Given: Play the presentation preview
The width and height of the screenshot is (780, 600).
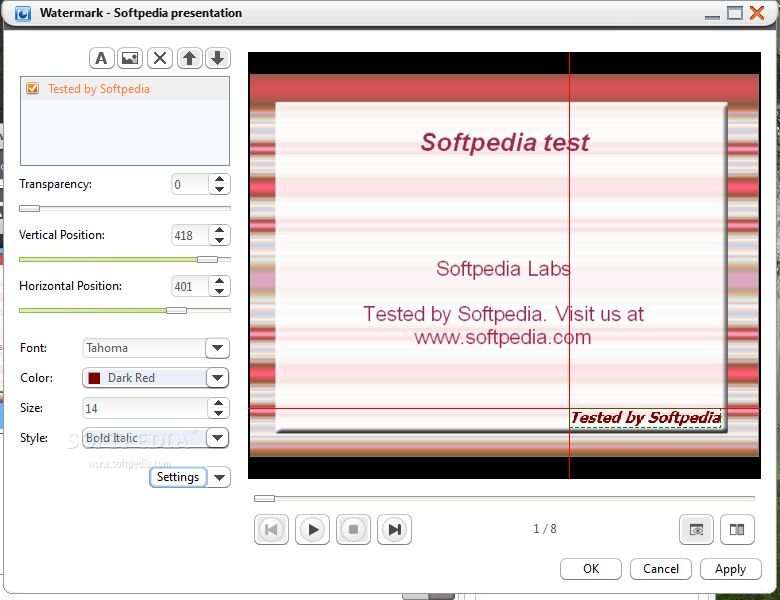Looking at the screenshot, I should (312, 529).
